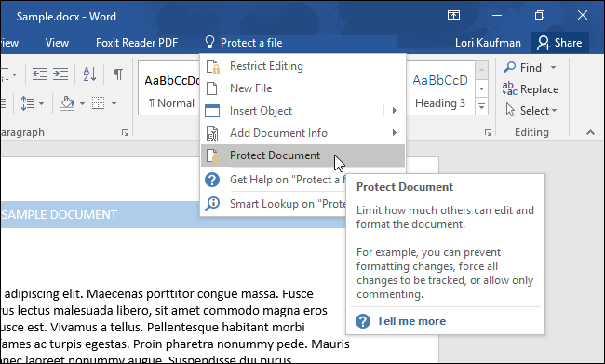Click the Find magnifier icon

(509, 67)
